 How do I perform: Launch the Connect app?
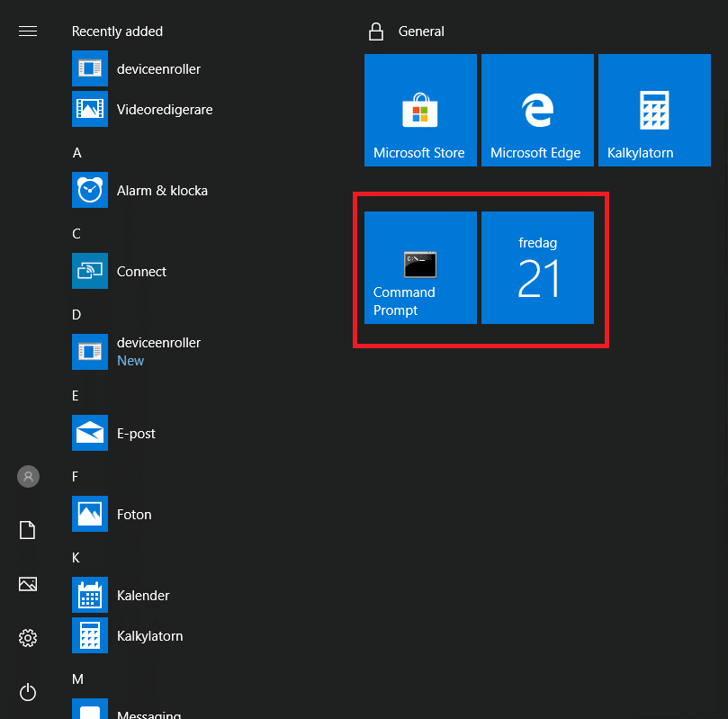(120, 271)
